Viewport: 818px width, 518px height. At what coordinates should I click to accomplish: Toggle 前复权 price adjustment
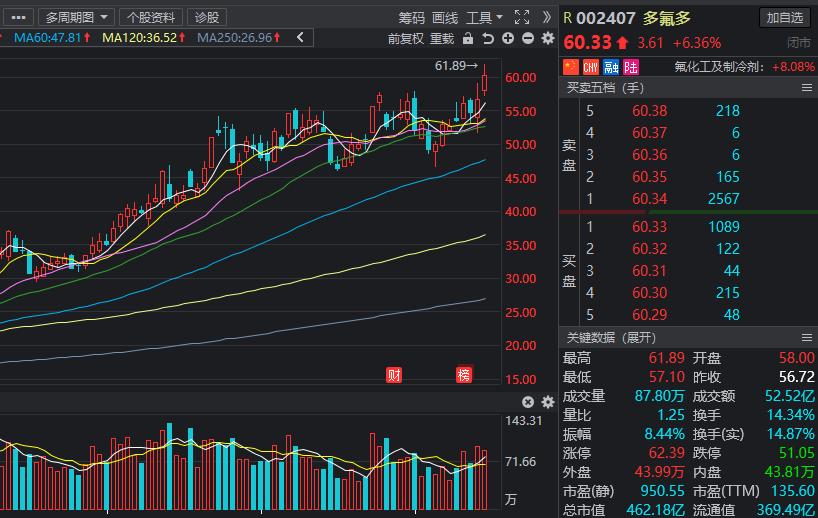(x=406, y=38)
